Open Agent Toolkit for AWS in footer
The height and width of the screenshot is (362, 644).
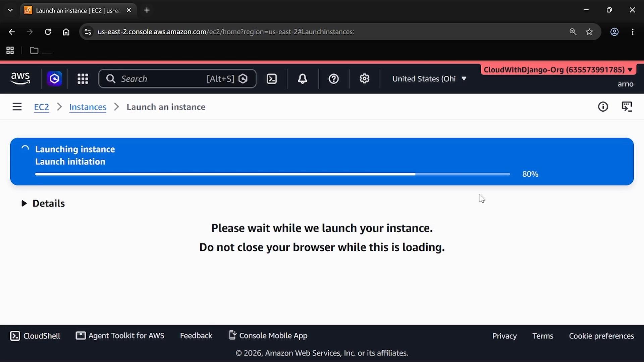point(120,336)
